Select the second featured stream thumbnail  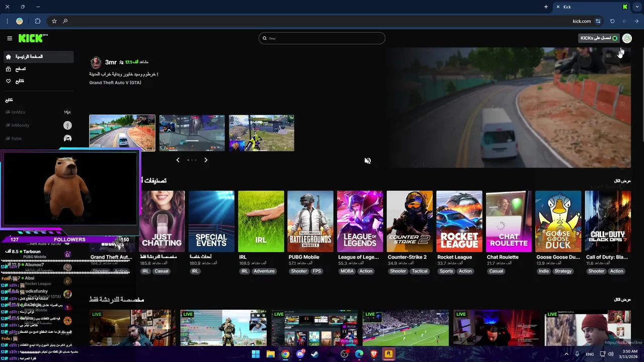[192, 133]
